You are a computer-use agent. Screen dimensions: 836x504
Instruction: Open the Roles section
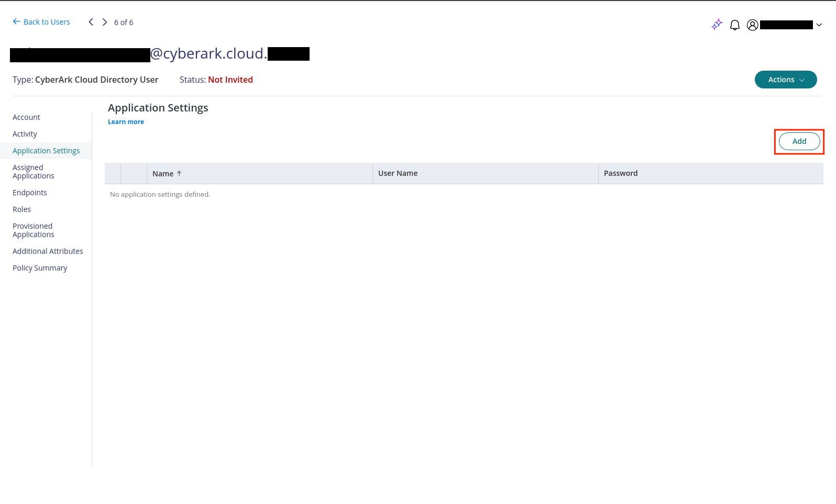21,209
